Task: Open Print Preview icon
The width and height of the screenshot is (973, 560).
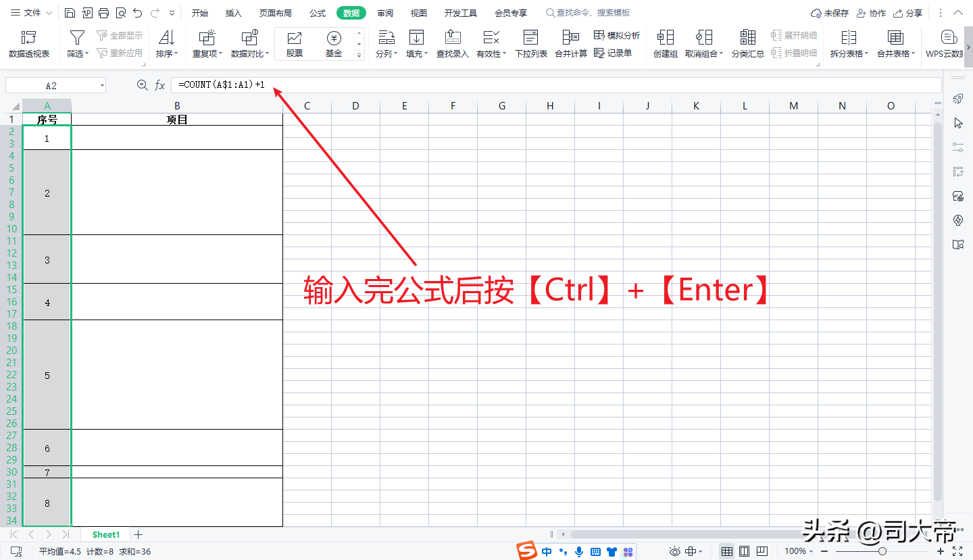Action: click(121, 13)
